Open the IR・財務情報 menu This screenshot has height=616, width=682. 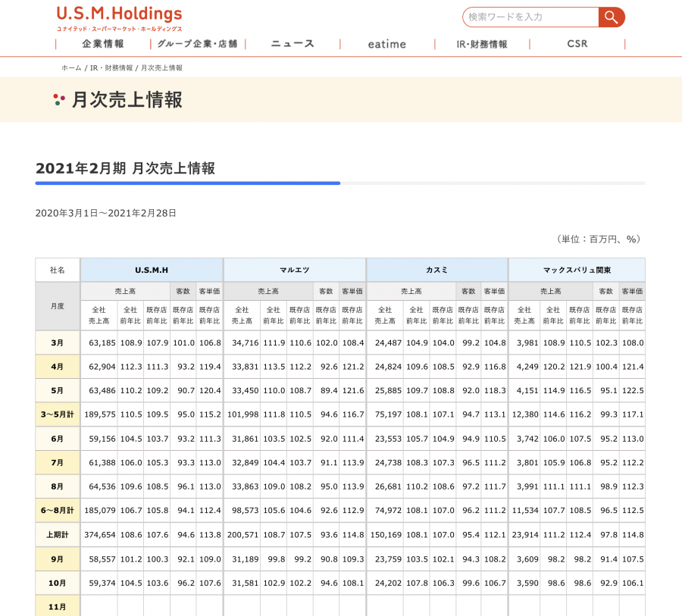coord(482,44)
